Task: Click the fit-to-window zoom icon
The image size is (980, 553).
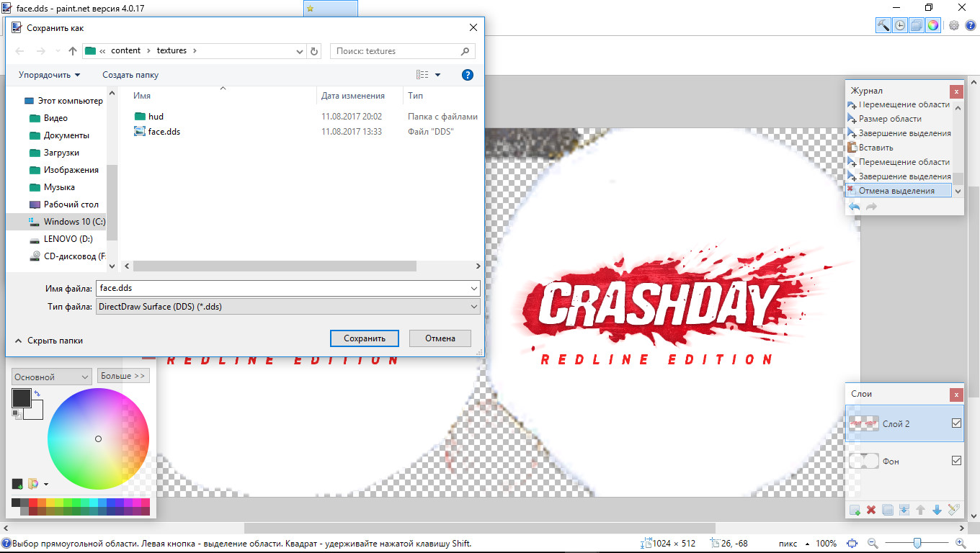Action: pyautogui.click(x=852, y=544)
